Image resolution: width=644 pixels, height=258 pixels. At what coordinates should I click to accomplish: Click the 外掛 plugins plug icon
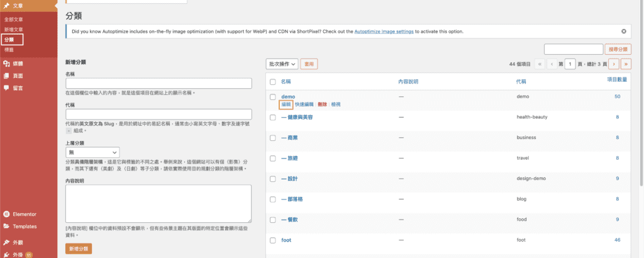[x=6, y=255]
